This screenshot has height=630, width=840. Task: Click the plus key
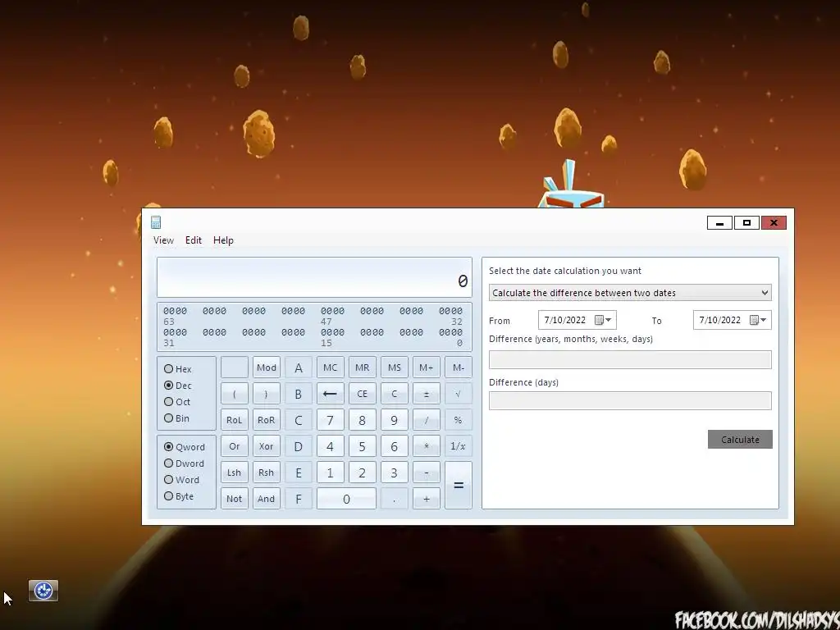pos(427,499)
